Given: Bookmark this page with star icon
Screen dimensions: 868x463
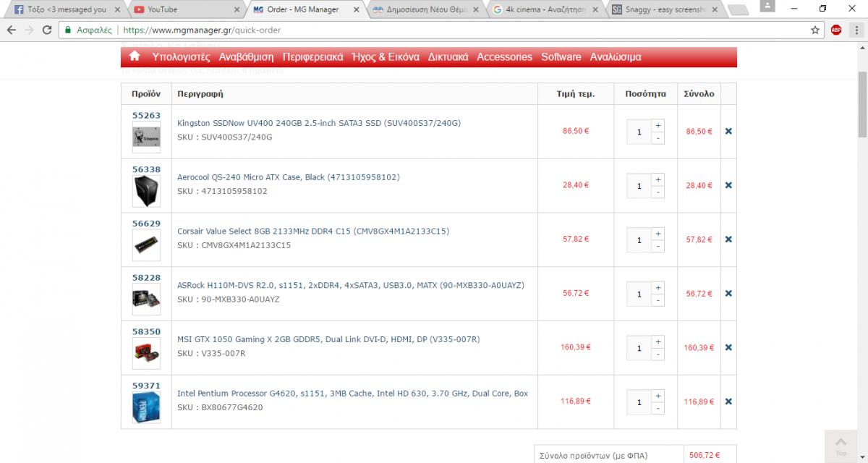Looking at the screenshot, I should coord(815,30).
